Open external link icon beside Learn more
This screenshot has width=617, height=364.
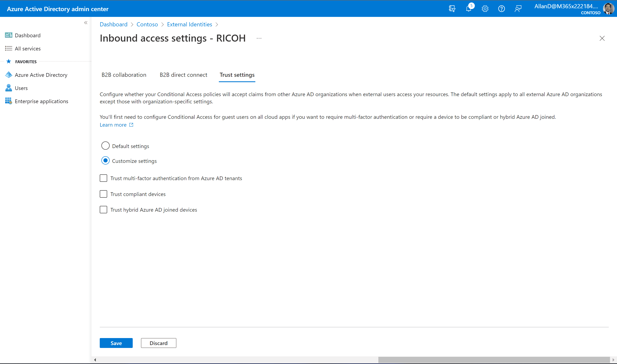tap(131, 125)
